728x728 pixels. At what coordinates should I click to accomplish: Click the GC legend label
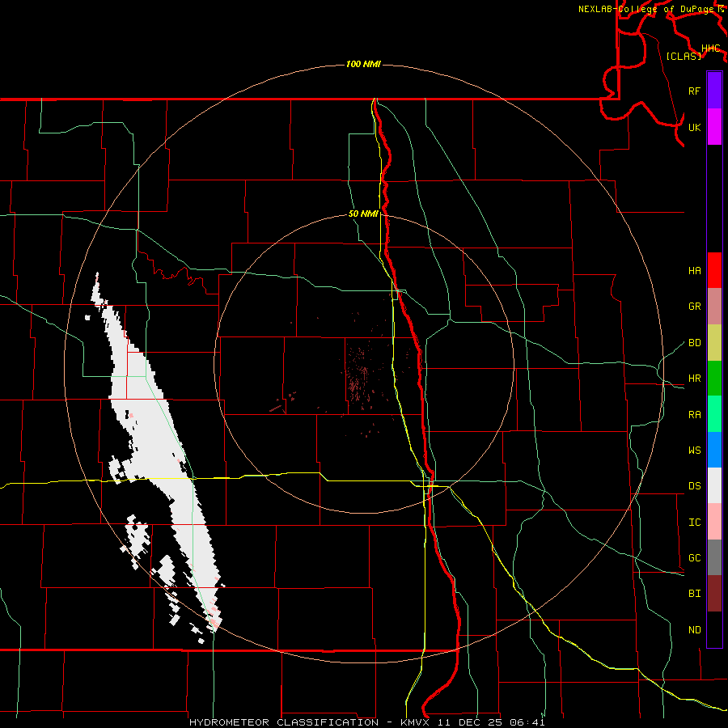[x=694, y=558]
